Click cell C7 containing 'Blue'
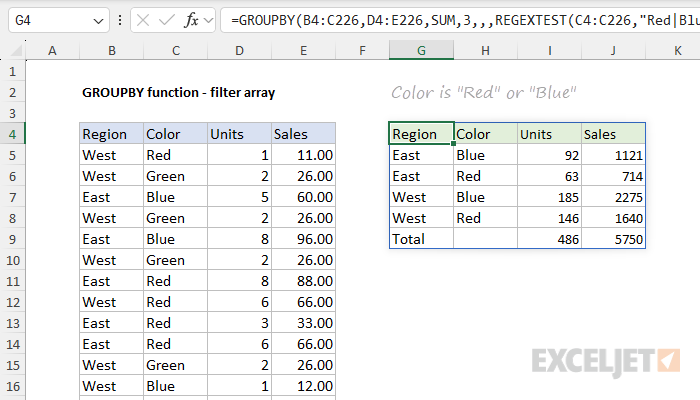700x400 pixels. click(x=175, y=197)
